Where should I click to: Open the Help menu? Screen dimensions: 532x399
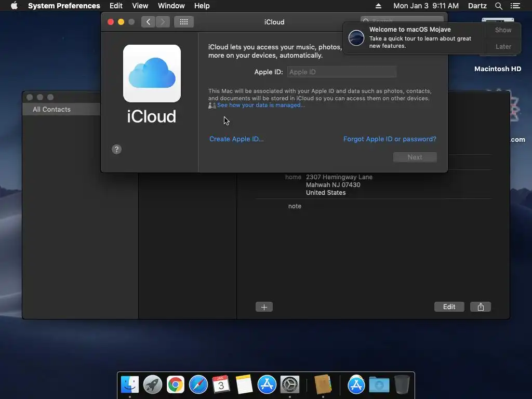(x=202, y=6)
